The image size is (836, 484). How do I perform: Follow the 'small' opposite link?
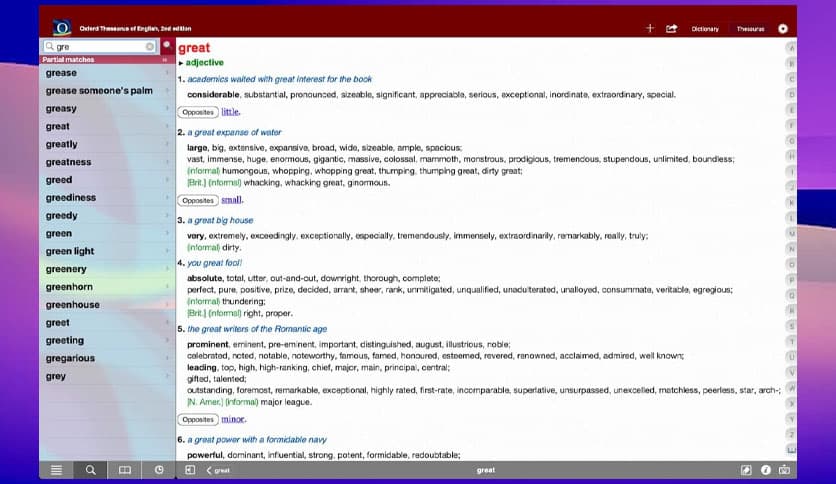tap(231, 200)
